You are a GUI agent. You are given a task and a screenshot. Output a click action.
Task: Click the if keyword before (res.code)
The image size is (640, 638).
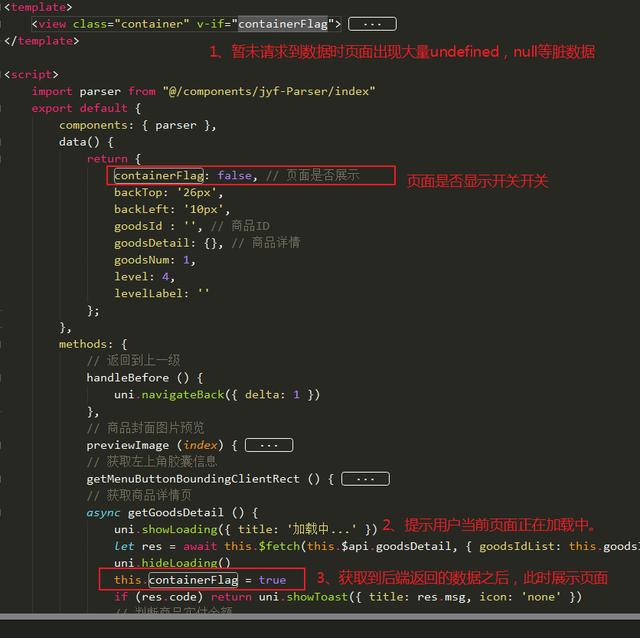pos(120,597)
